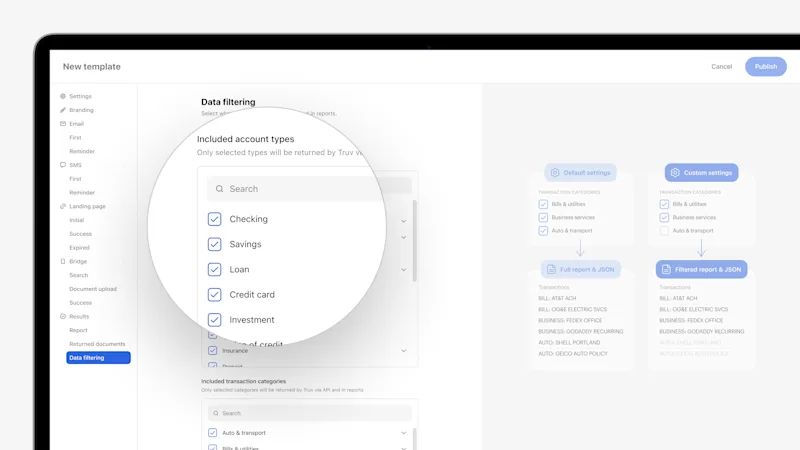Open the Expired landing page item
Image resolution: width=800 pixels, height=450 pixels.
(x=79, y=247)
